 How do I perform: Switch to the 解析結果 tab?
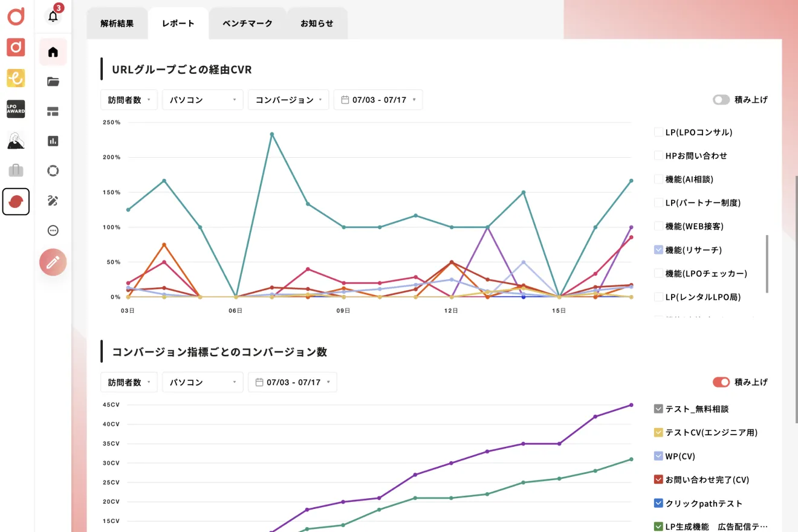point(117,24)
